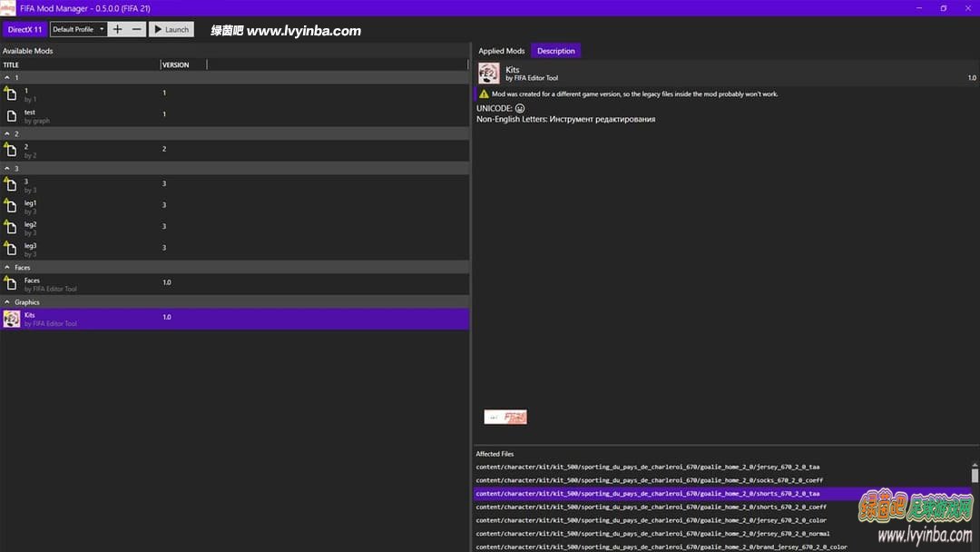Switch to the Applied Mods tab
The image size is (980, 552).
(501, 51)
